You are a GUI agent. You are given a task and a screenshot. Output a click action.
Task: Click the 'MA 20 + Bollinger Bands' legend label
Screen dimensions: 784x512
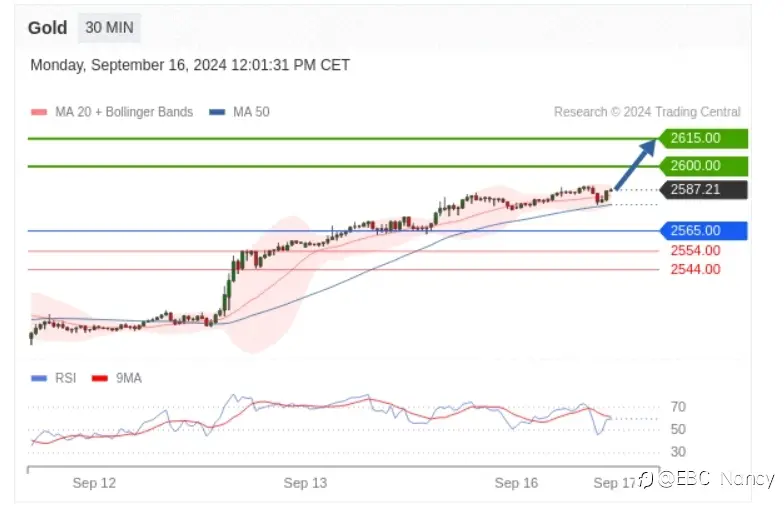(x=124, y=112)
